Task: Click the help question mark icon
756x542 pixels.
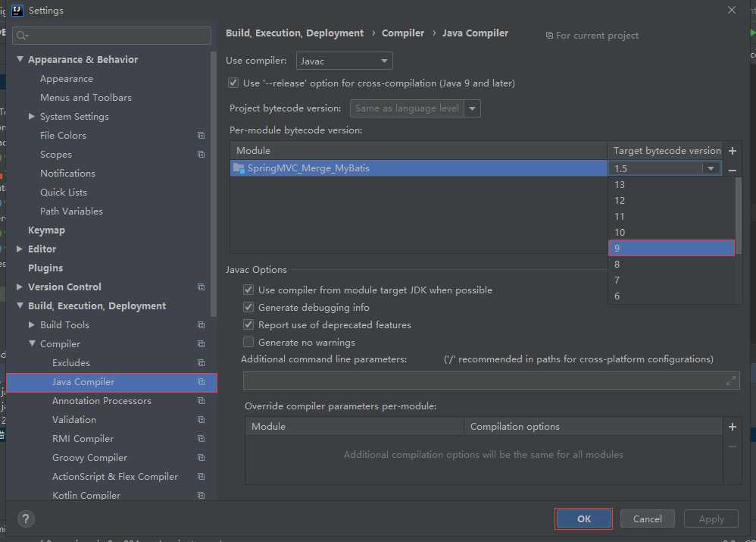Action: pyautogui.click(x=26, y=519)
